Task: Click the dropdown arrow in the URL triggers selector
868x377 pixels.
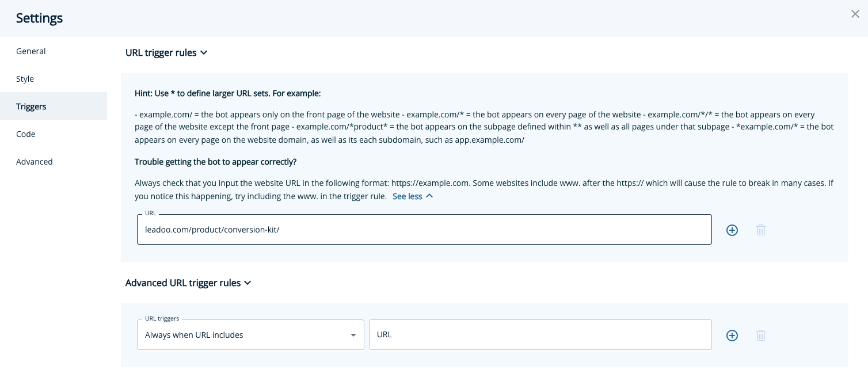Action: coord(353,334)
